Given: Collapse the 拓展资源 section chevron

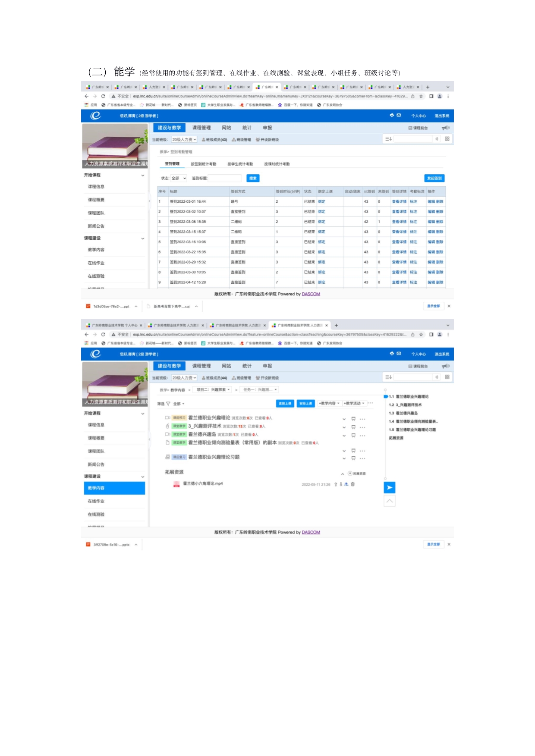Looking at the screenshot, I should click(x=343, y=474).
